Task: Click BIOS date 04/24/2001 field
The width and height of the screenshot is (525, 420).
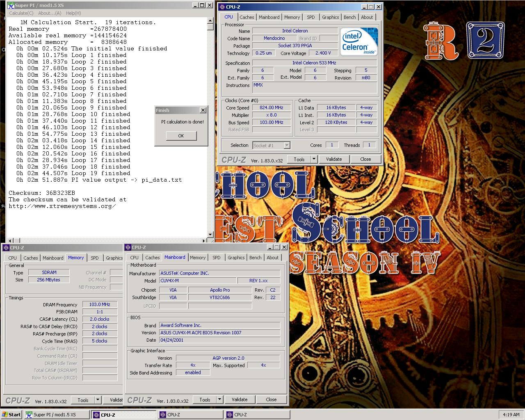Action: tap(219, 340)
